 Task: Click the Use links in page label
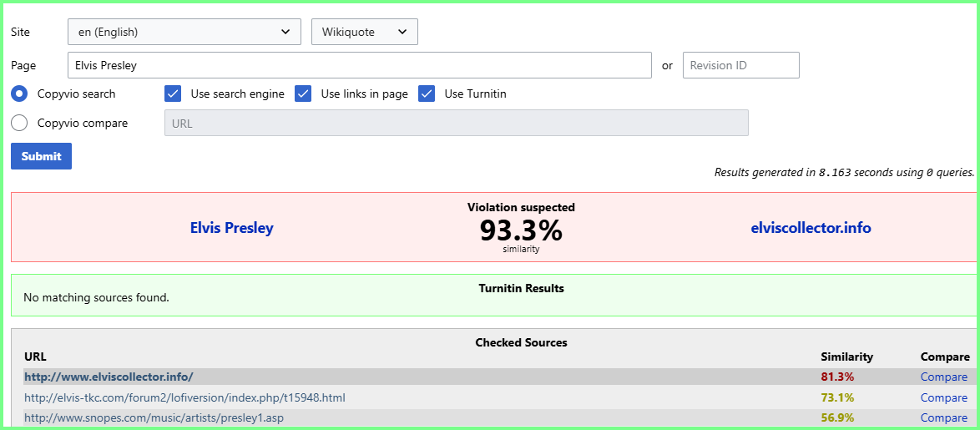click(365, 94)
